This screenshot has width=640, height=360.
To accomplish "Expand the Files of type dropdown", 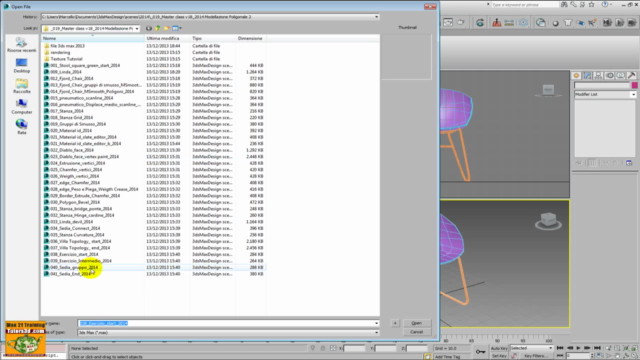I will tap(376, 332).
